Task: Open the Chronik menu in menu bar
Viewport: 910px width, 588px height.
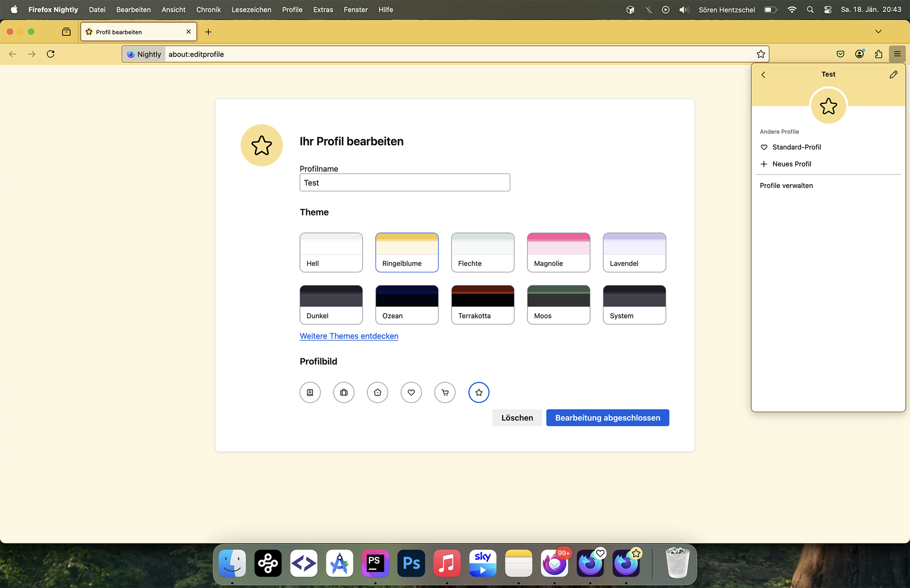Action: click(x=208, y=10)
